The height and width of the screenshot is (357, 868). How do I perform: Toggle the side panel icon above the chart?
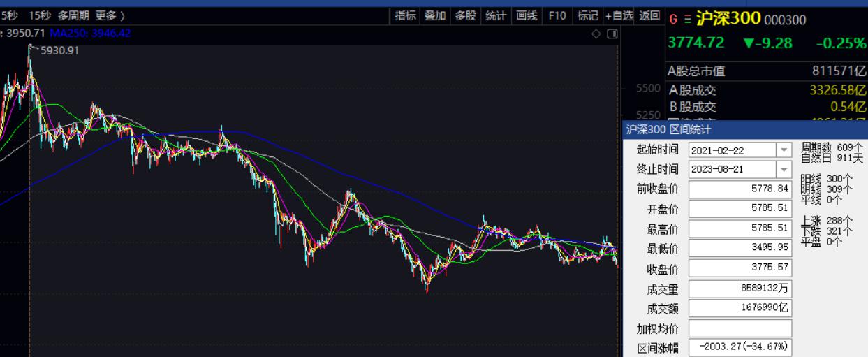click(612, 34)
